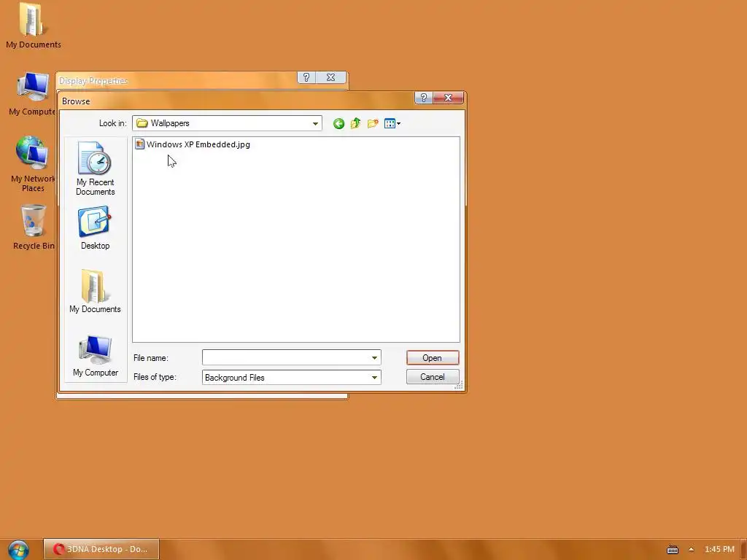
Task: Select Desktop in the places bar
Action: pyautogui.click(x=96, y=228)
